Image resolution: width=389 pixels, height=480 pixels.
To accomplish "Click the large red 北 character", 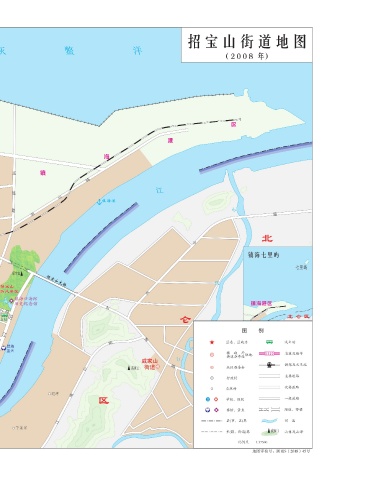I will [267, 238].
